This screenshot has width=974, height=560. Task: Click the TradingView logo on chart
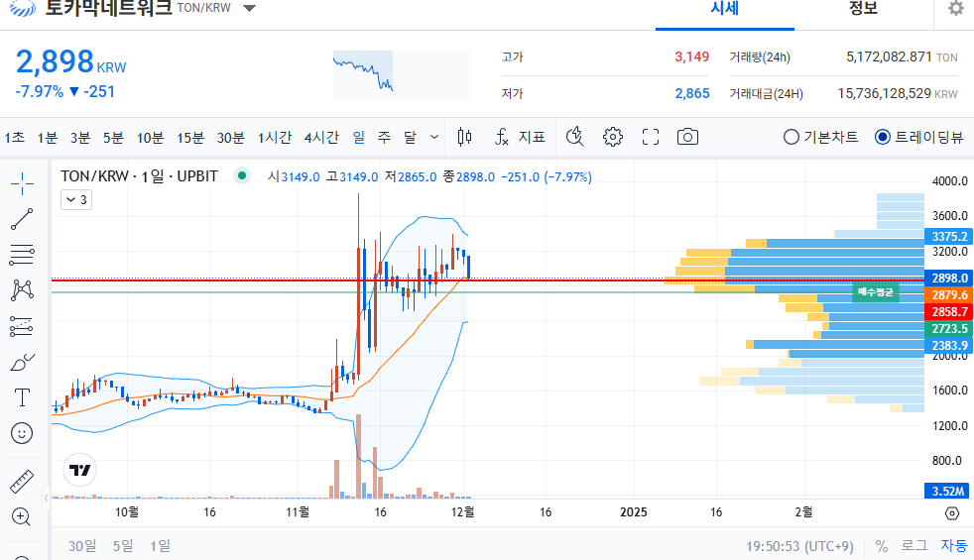click(80, 470)
